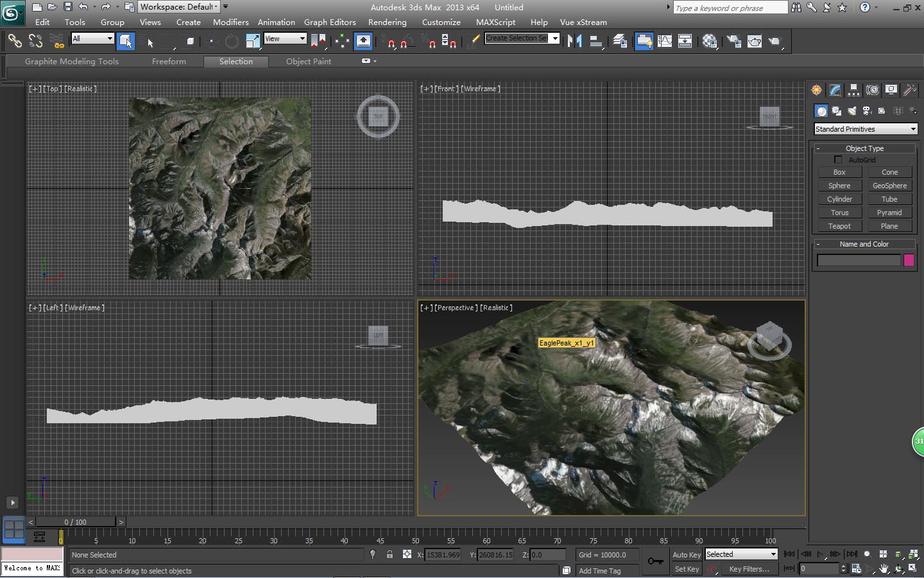Open the Modify panel tab
This screenshot has width=924, height=578.
835,90
